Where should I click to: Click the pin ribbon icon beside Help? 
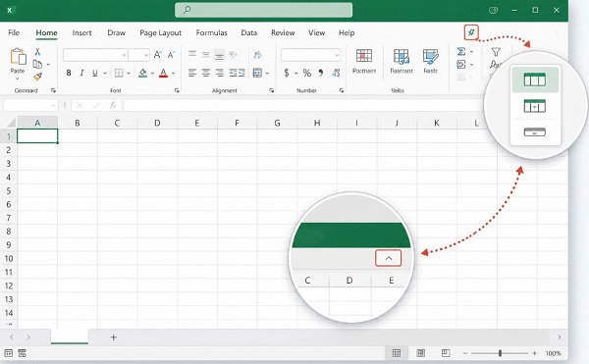(x=471, y=32)
